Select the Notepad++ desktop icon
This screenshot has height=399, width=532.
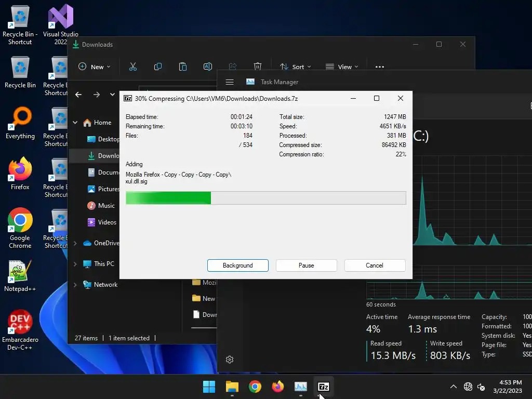[x=20, y=276]
